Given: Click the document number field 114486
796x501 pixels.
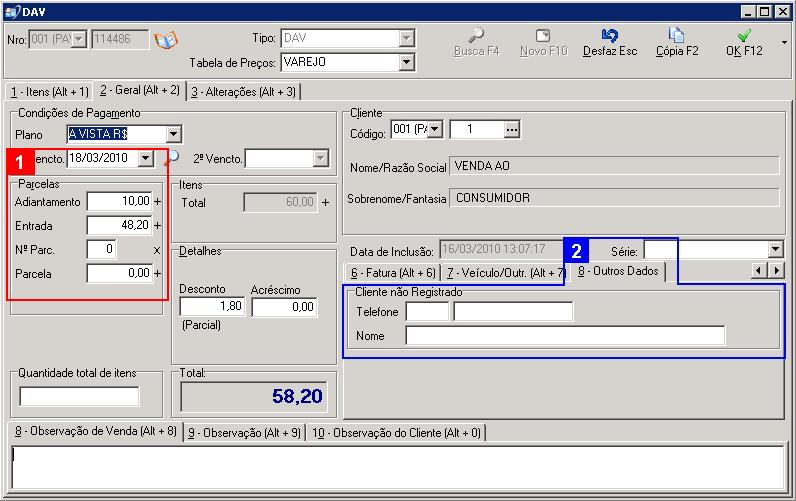Looking at the screenshot, I should tap(120, 39).
